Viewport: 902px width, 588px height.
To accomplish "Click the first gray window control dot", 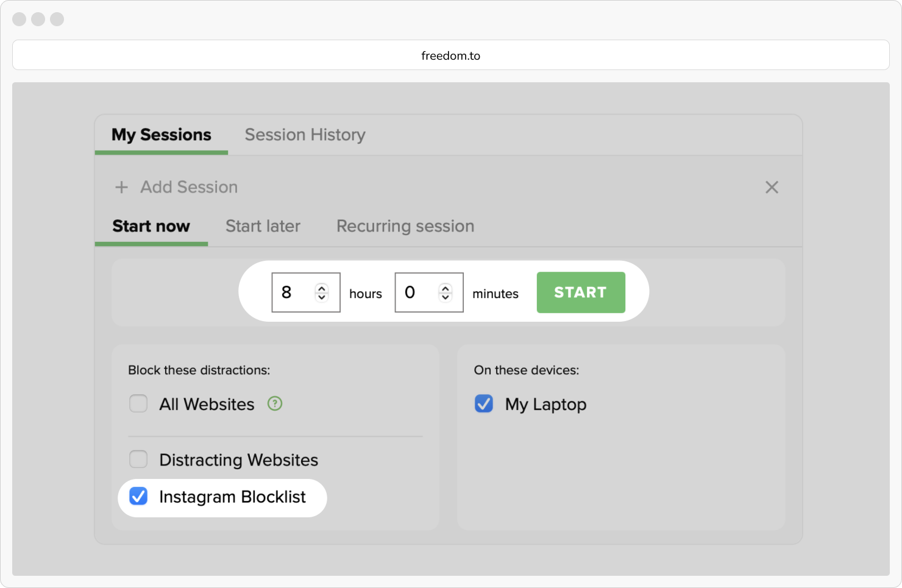I will tap(20, 19).
